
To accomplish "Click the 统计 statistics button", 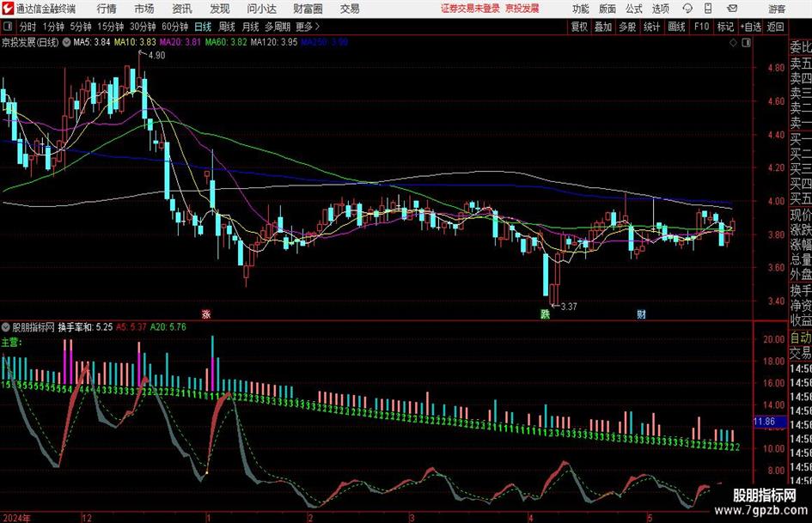I will click(651, 27).
